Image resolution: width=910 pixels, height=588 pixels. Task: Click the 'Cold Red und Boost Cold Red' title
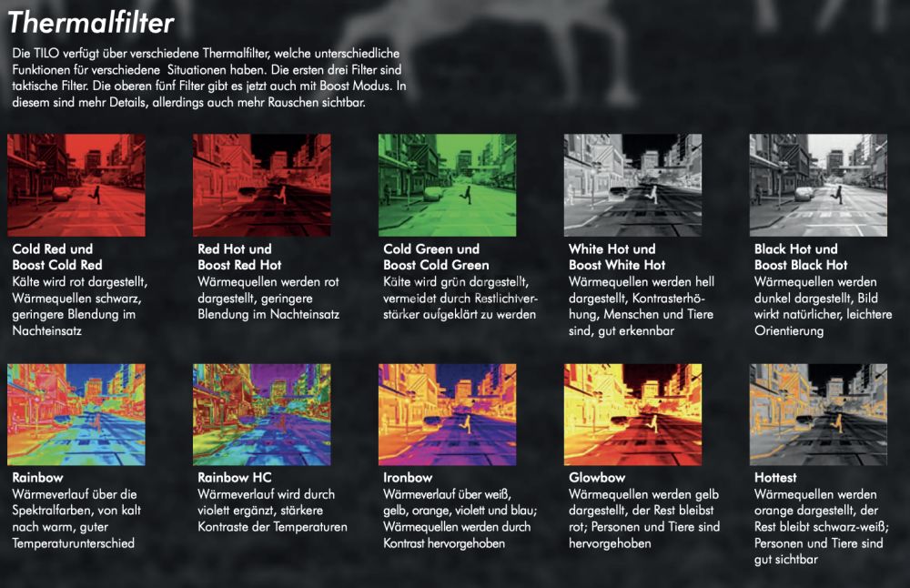pyautogui.click(x=57, y=258)
